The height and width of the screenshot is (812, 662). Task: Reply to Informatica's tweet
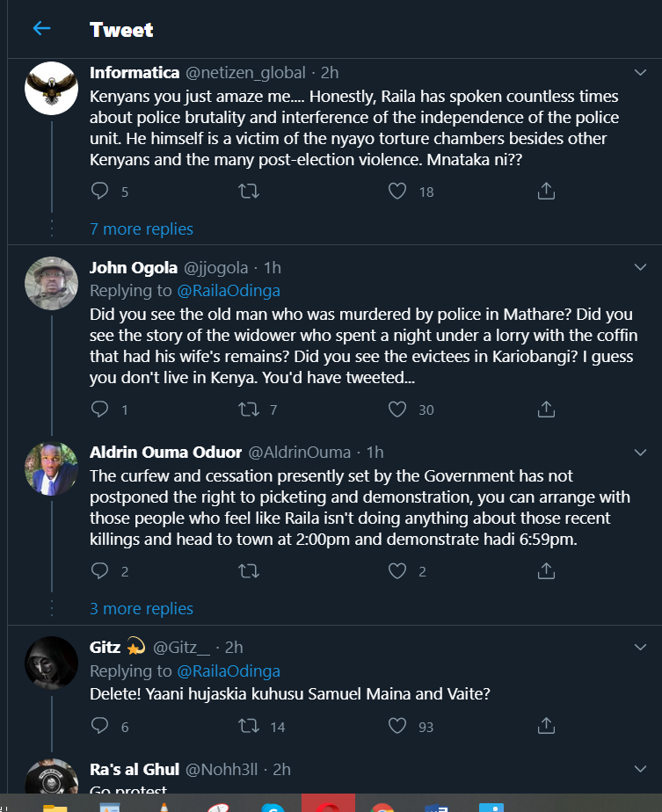[x=100, y=191]
